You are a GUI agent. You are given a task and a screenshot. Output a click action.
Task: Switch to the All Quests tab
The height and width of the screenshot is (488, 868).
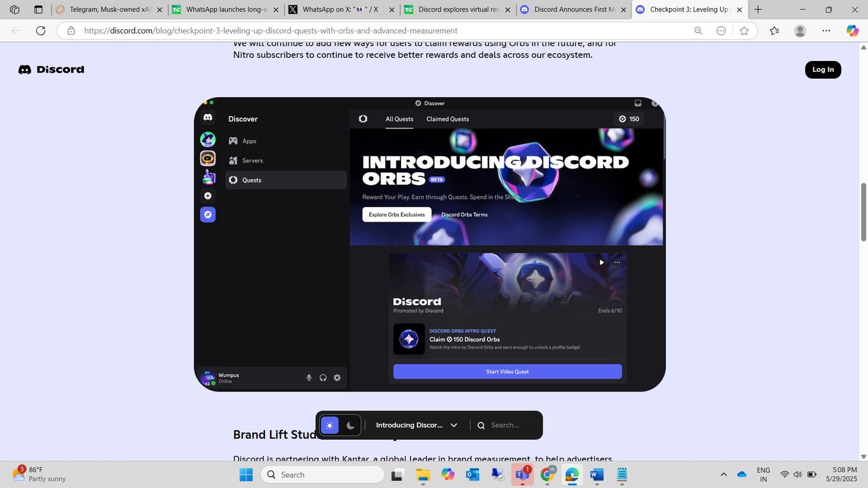(x=399, y=119)
